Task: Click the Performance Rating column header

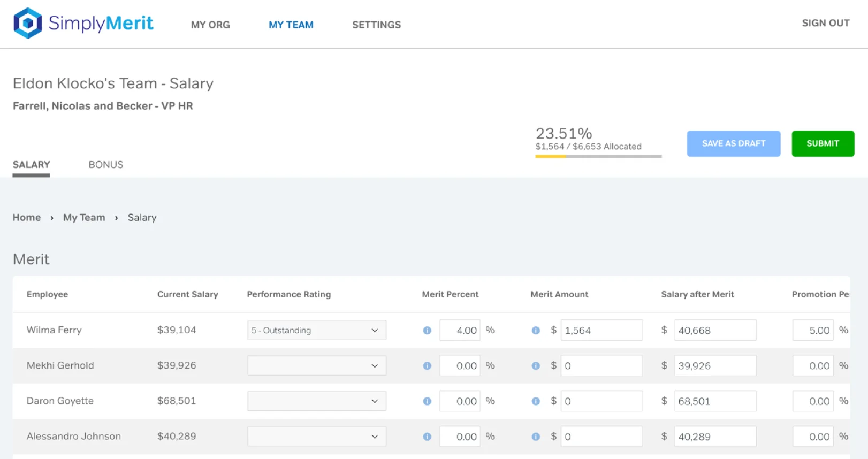Action: (x=289, y=294)
